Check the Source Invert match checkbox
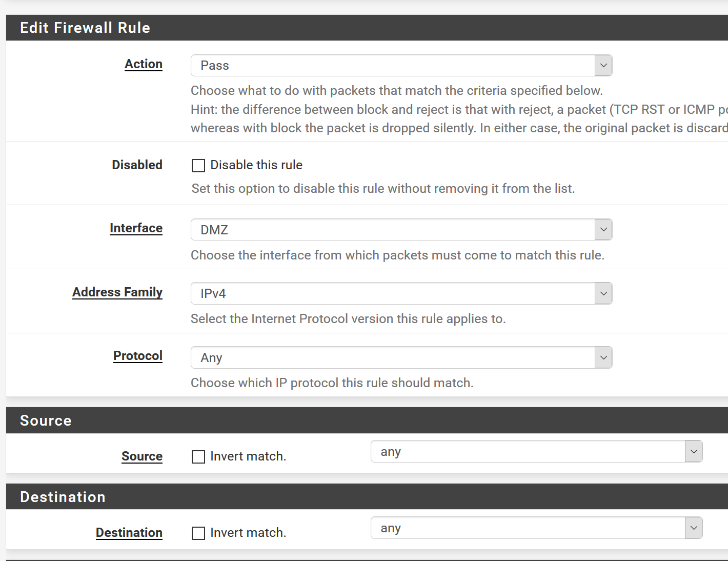This screenshot has width=728, height=561. click(x=198, y=457)
